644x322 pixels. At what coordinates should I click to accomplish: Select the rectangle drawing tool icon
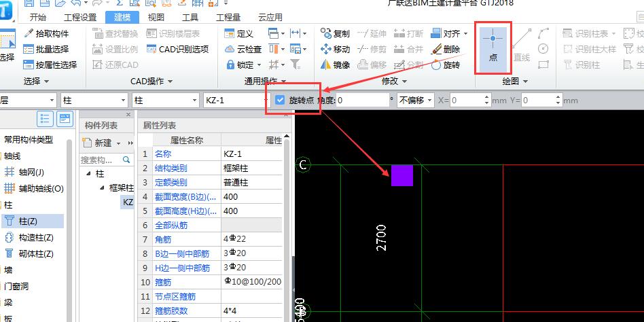[x=543, y=65]
